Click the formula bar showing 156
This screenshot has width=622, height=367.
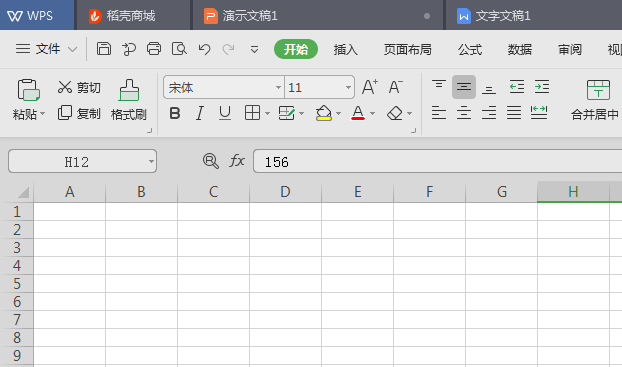438,161
